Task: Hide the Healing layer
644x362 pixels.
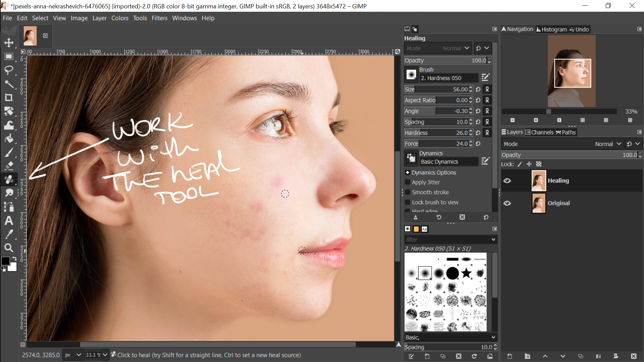Action: (507, 181)
